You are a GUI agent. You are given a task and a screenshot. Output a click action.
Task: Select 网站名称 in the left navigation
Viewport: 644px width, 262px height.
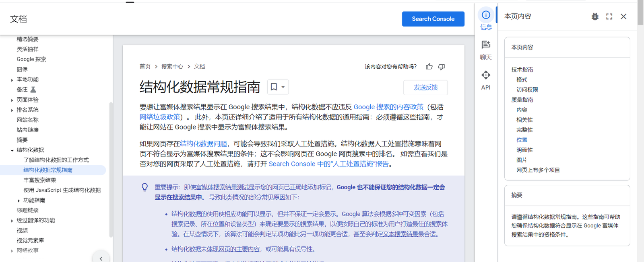(x=28, y=120)
